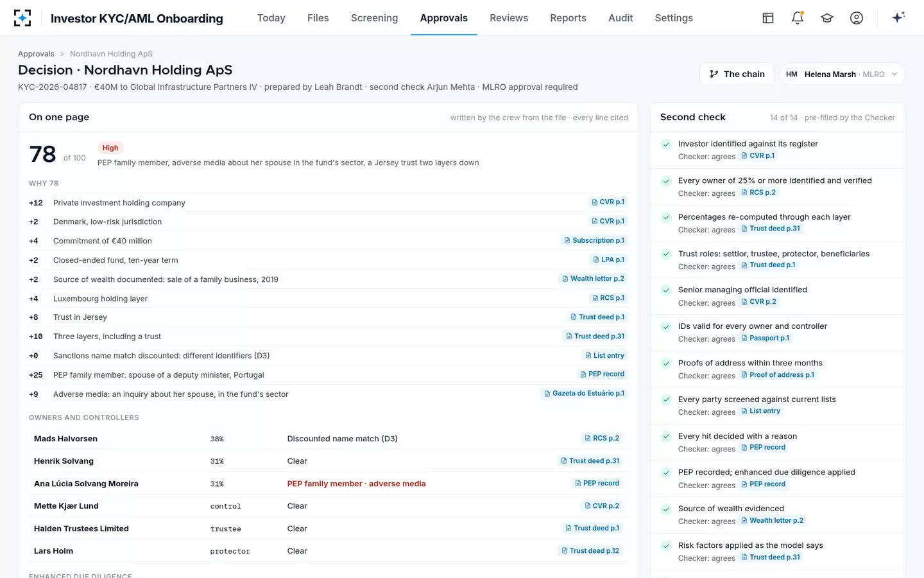Expand the Helena Marsh MLRO role dropdown

[843, 74]
